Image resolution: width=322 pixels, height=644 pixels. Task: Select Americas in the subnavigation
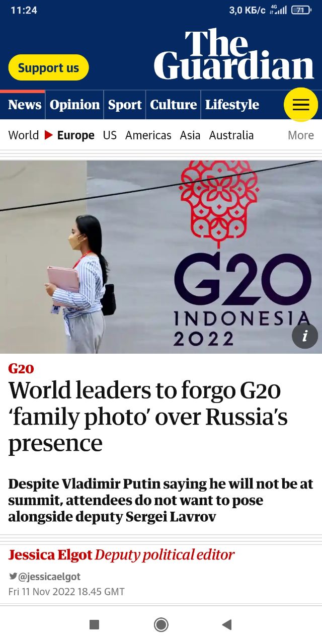click(x=148, y=135)
